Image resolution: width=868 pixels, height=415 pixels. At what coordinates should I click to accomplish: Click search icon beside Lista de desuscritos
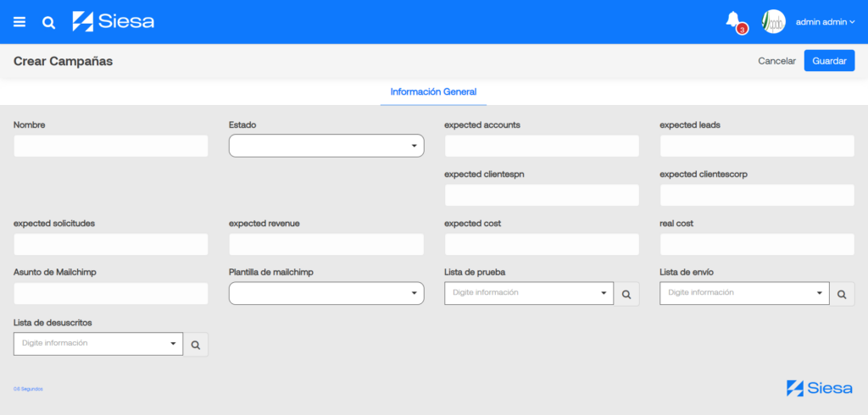(x=196, y=345)
